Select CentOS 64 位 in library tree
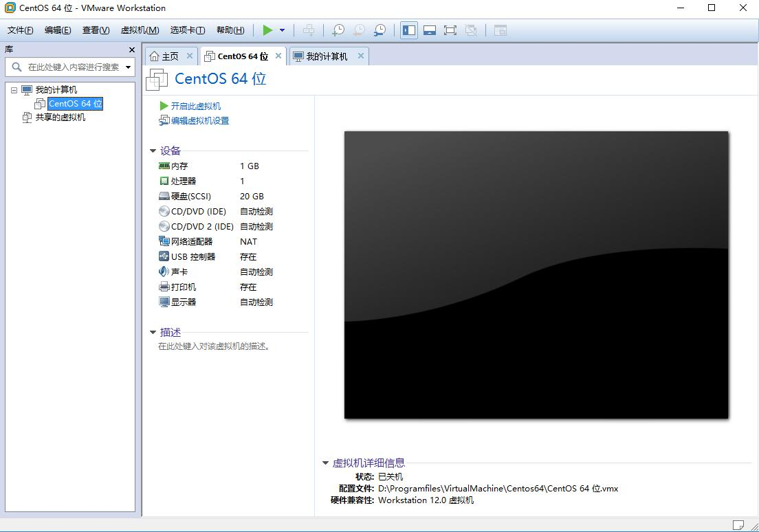The image size is (759, 532). click(x=75, y=104)
